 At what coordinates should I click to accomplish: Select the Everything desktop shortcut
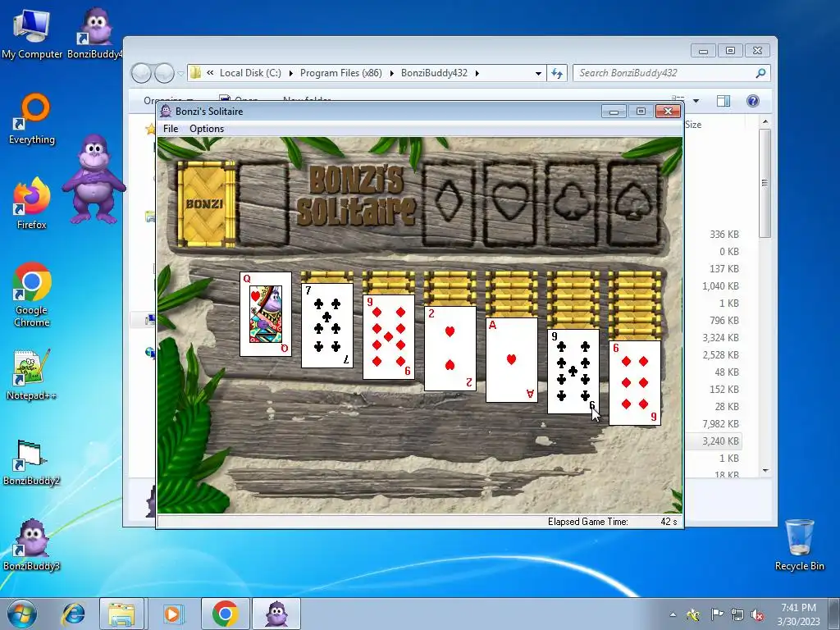(32, 118)
